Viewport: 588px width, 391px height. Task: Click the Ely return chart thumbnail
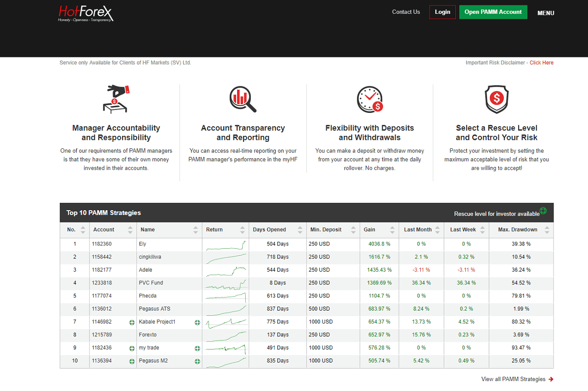tap(226, 245)
